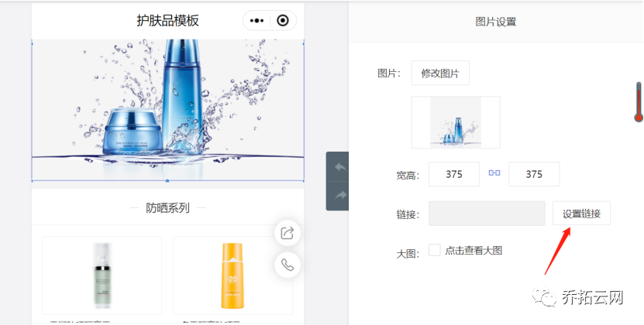
Task: Click the 图片设置 panel header
Action: coord(496,22)
